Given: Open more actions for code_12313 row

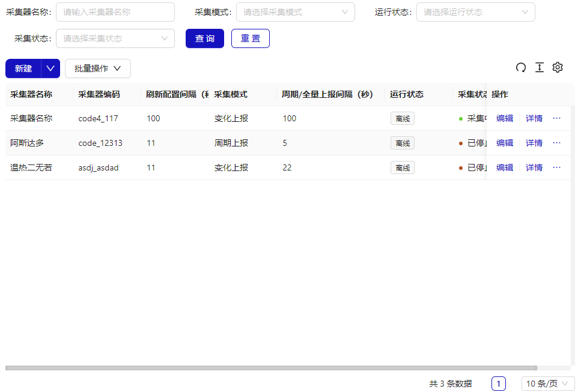Looking at the screenshot, I should tap(556, 143).
